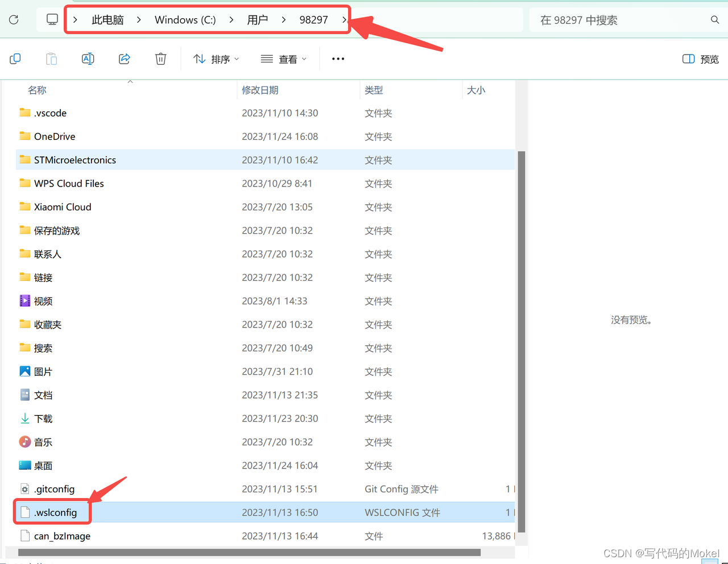This screenshot has height=564, width=728.
Task: Select the Rename icon
Action: 88,59
